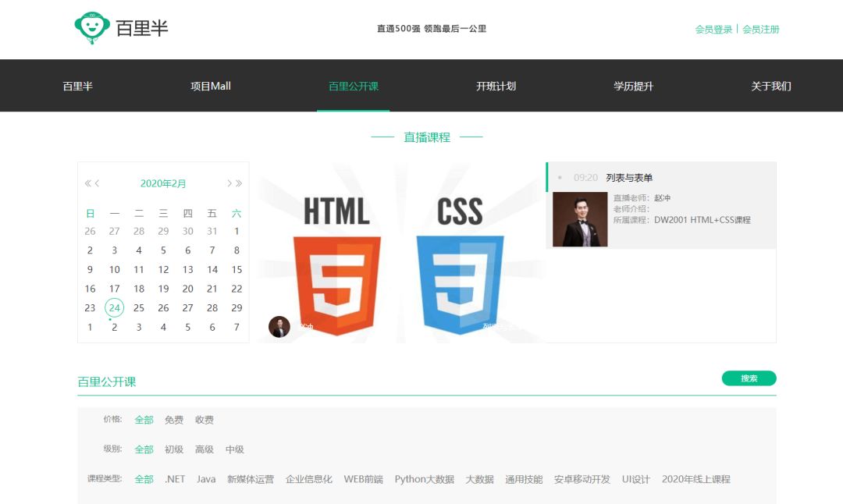Filter courses by 大数据
This screenshot has height=504, width=843.
click(x=479, y=479)
